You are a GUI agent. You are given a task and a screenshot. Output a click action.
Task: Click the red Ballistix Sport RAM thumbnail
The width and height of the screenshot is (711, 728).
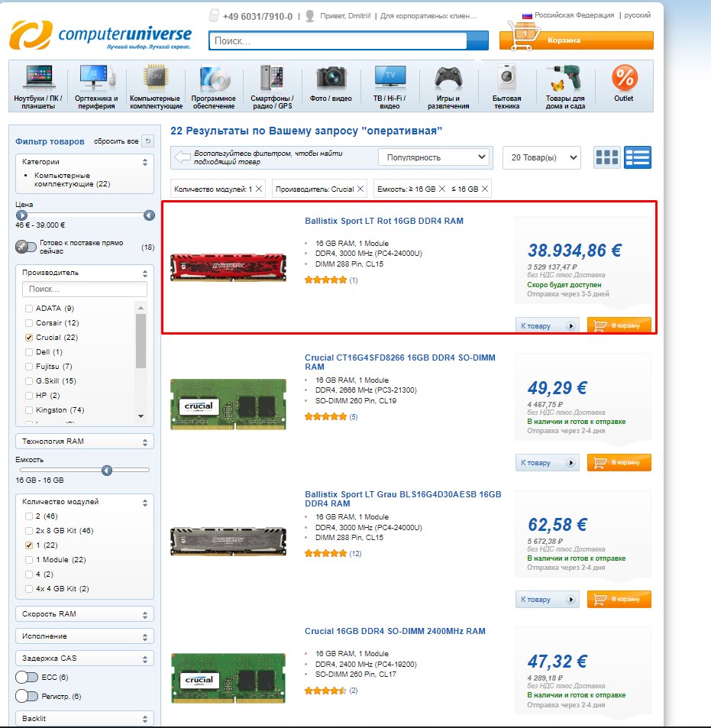point(228,267)
